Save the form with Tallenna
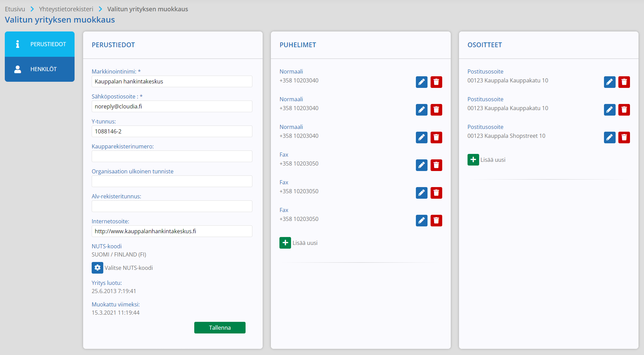 coord(220,328)
